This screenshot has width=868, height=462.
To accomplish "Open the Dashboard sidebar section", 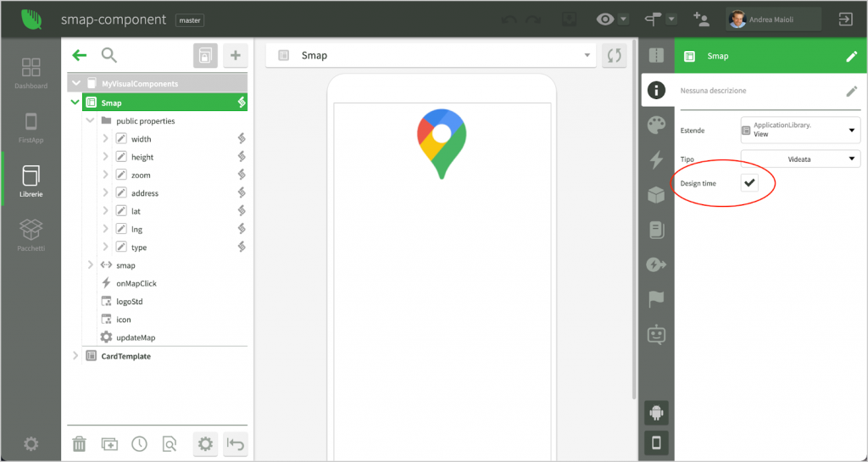I will pyautogui.click(x=31, y=74).
